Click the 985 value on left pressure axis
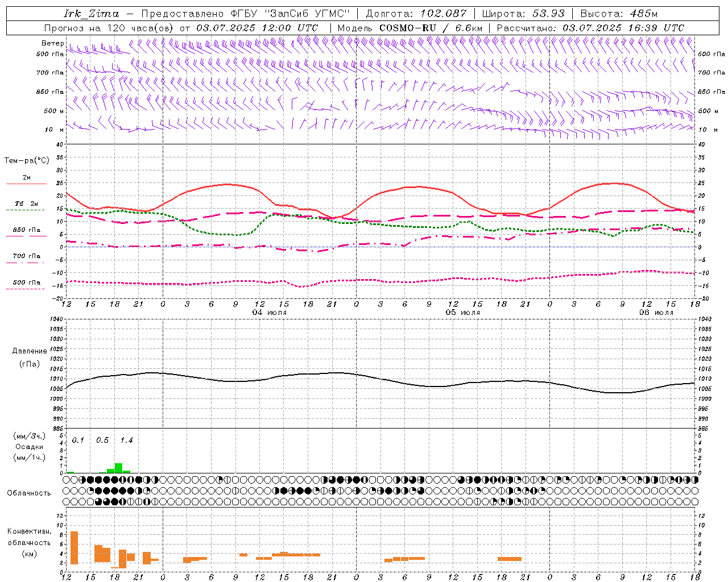 pos(57,429)
